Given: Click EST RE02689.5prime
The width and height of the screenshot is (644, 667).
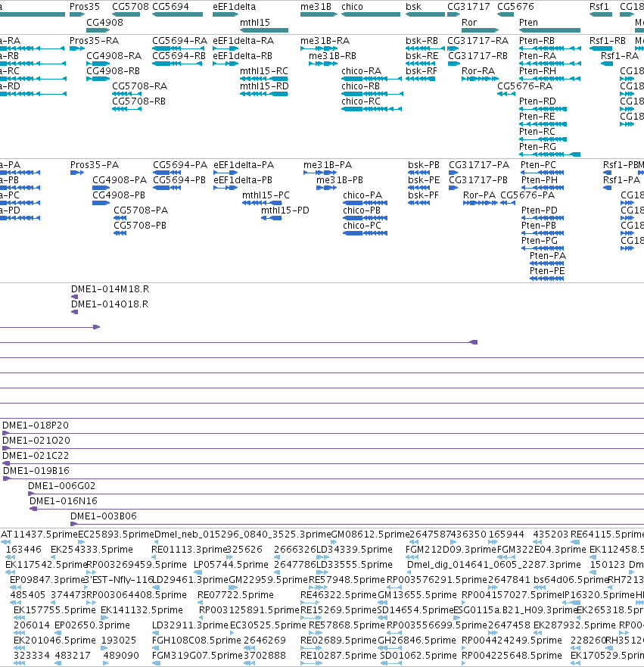Looking at the screenshot, I should tap(311, 648).
